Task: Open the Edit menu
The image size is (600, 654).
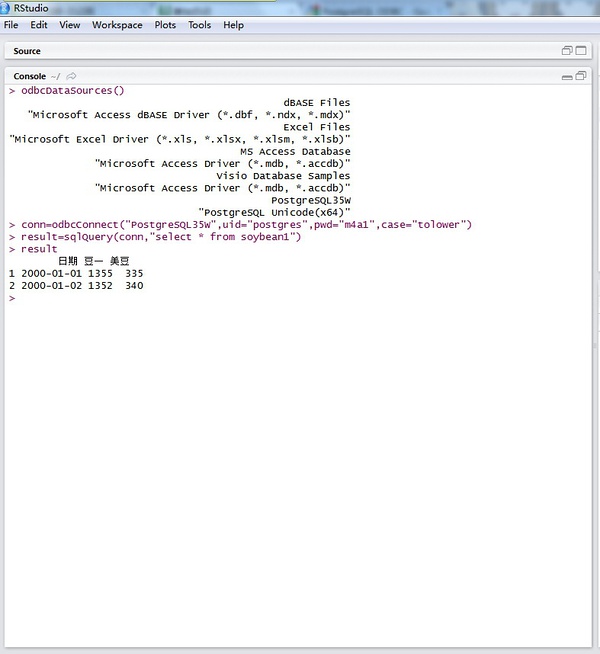Action: [x=39, y=25]
